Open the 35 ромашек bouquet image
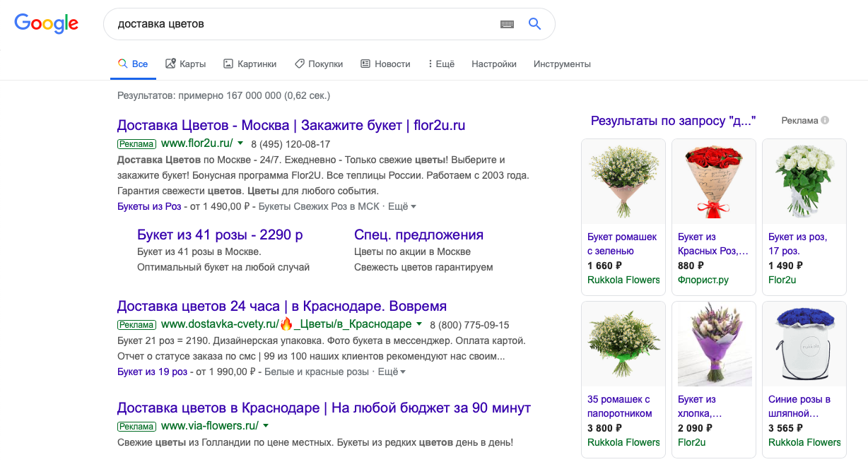868x462 pixels. 623,344
